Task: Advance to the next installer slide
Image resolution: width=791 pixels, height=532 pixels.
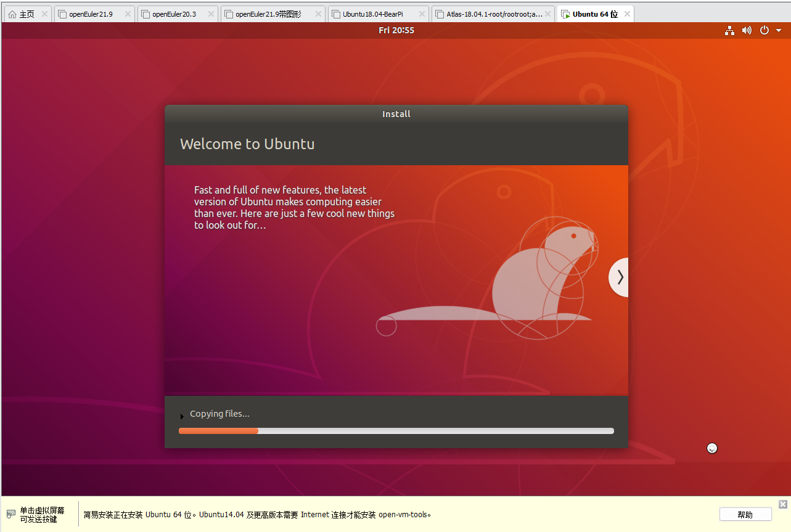Action: (x=619, y=277)
